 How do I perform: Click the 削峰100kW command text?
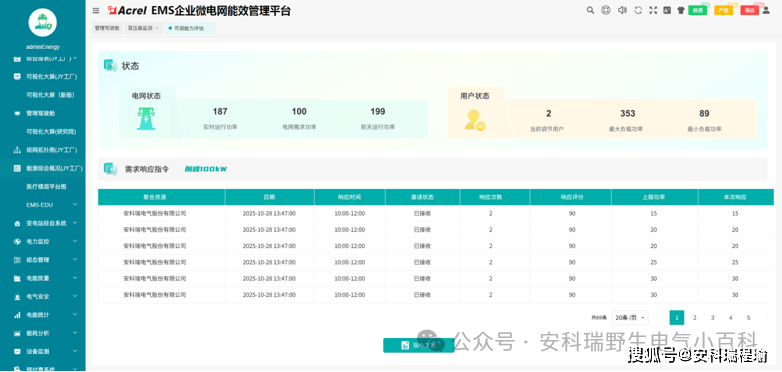click(206, 169)
